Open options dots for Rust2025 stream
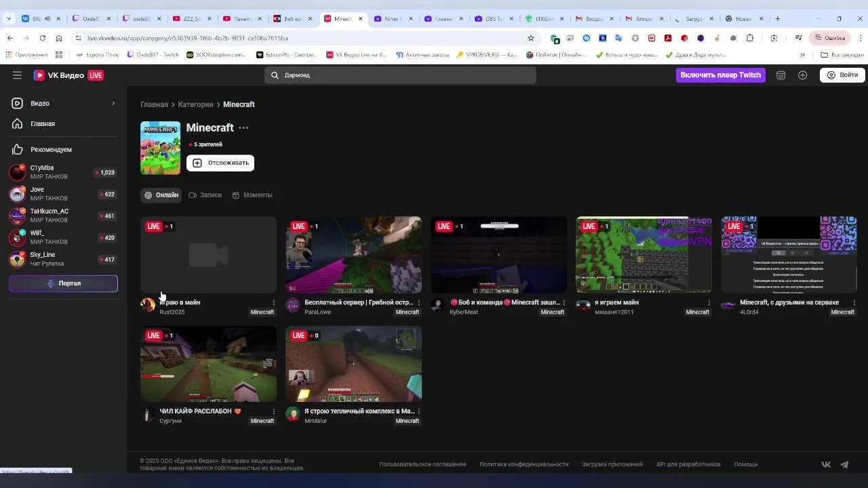Image resolution: width=868 pixels, height=488 pixels. pos(274,302)
